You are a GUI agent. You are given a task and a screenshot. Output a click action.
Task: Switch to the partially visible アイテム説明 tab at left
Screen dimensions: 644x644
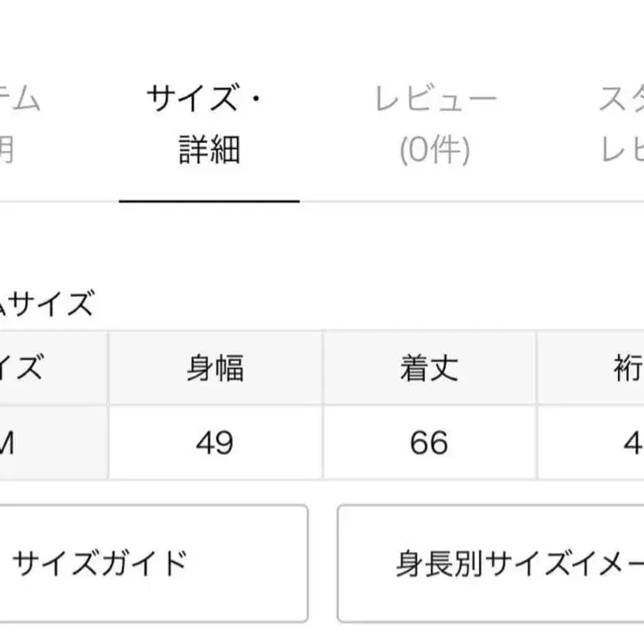pyautogui.click(x=18, y=125)
